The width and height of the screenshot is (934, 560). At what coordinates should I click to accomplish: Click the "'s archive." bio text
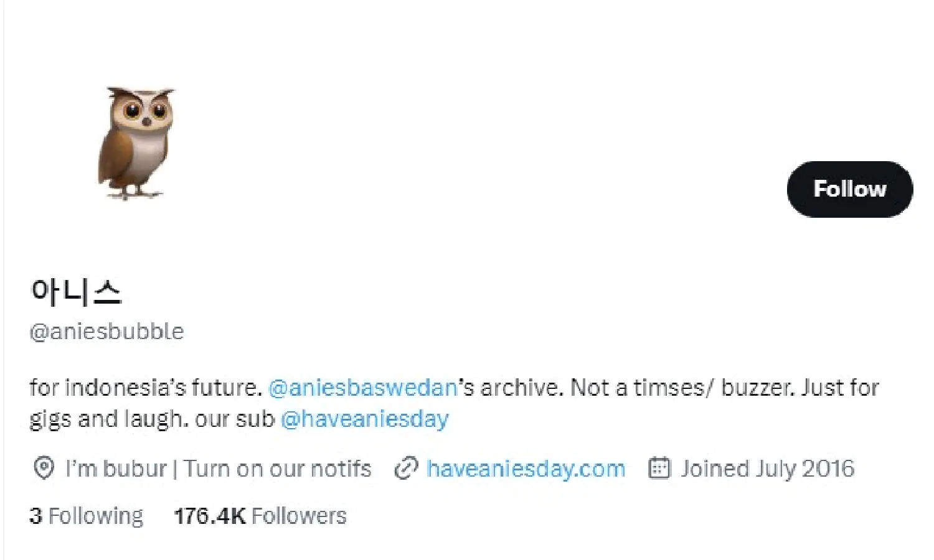click(511, 388)
